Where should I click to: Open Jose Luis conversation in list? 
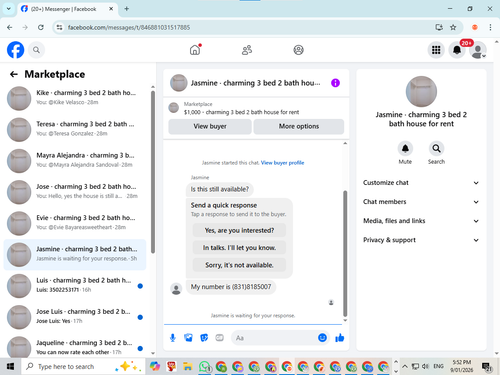click(75, 317)
